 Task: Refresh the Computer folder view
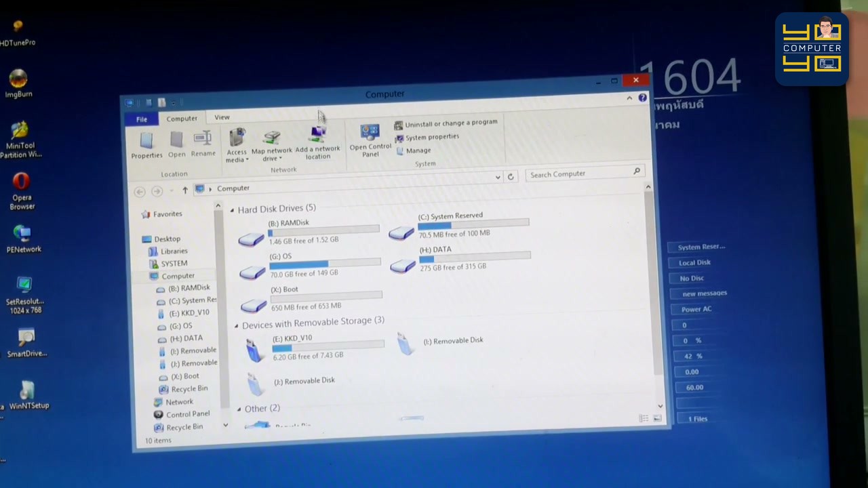coord(511,176)
